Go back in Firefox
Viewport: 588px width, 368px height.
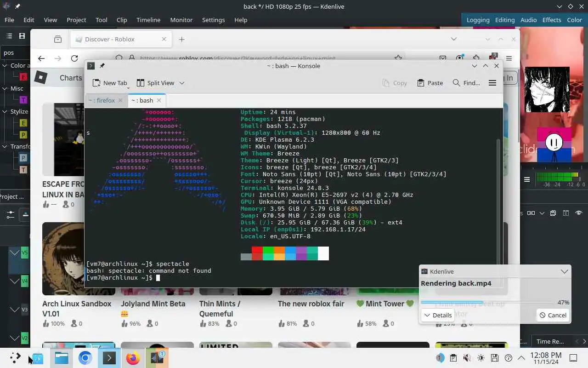[x=41, y=58]
